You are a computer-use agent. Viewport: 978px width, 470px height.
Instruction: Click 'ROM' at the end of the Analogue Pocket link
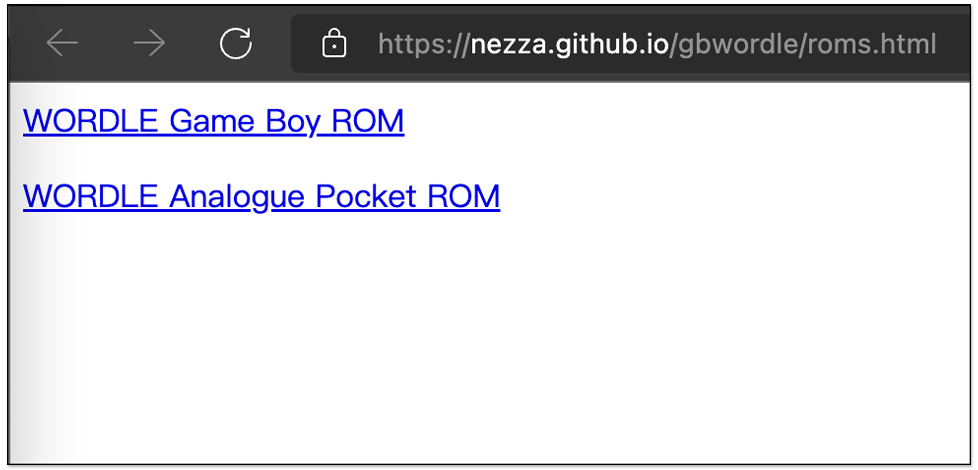click(464, 196)
